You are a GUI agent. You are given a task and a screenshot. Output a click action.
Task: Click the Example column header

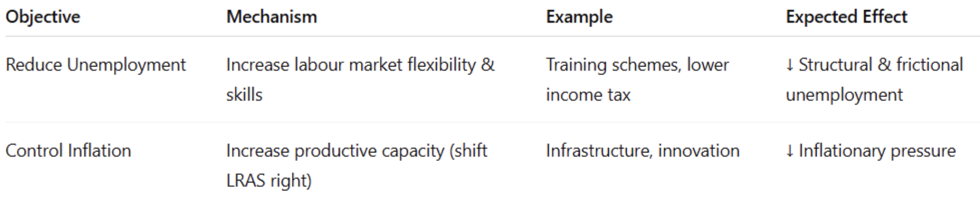(579, 17)
